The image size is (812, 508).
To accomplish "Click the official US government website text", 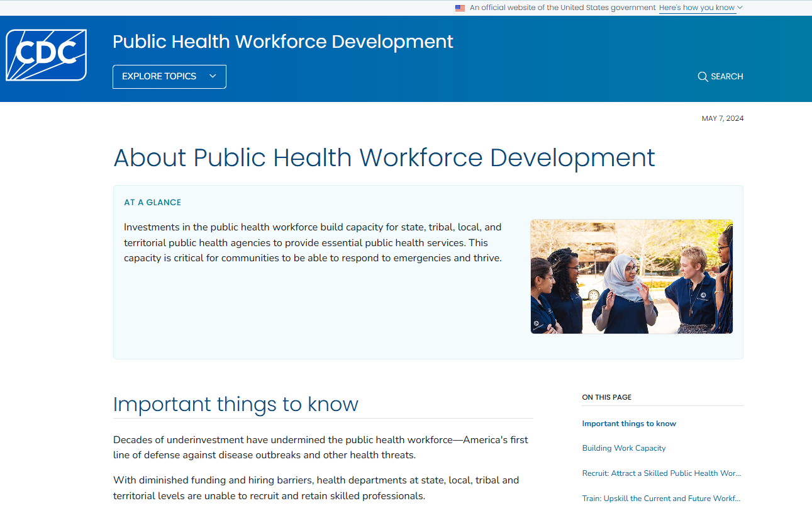I will coord(563,8).
